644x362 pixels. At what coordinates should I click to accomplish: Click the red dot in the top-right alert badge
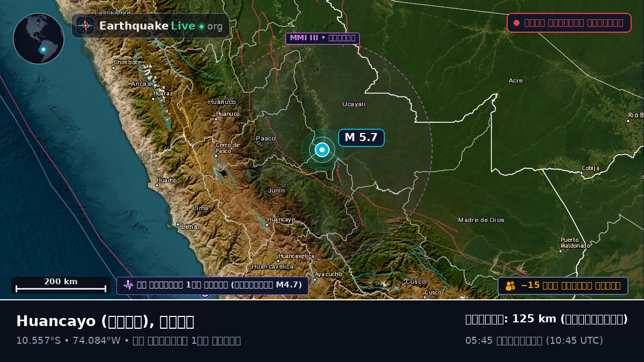coord(516,23)
